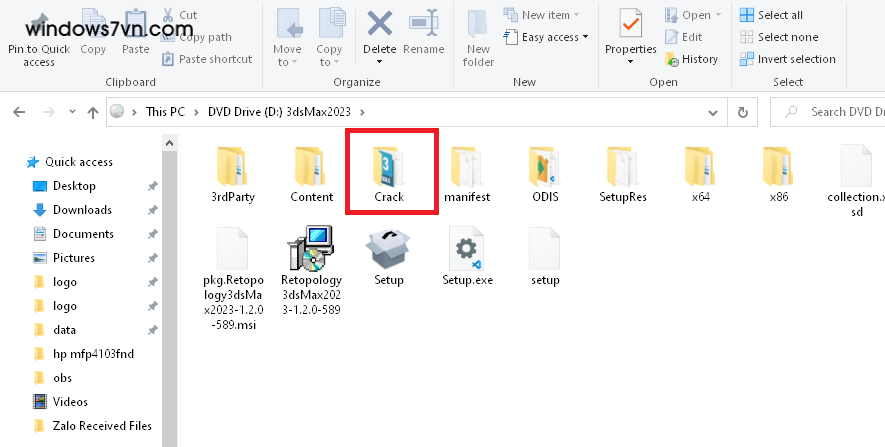Click the Setup installer box icon
Viewport: 885px width, 447px height.
click(388, 248)
